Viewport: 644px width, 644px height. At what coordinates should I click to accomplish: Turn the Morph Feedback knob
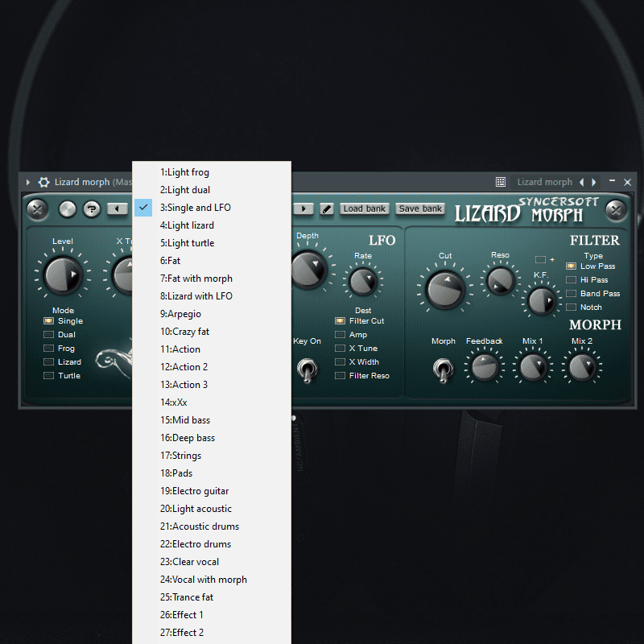pos(485,367)
